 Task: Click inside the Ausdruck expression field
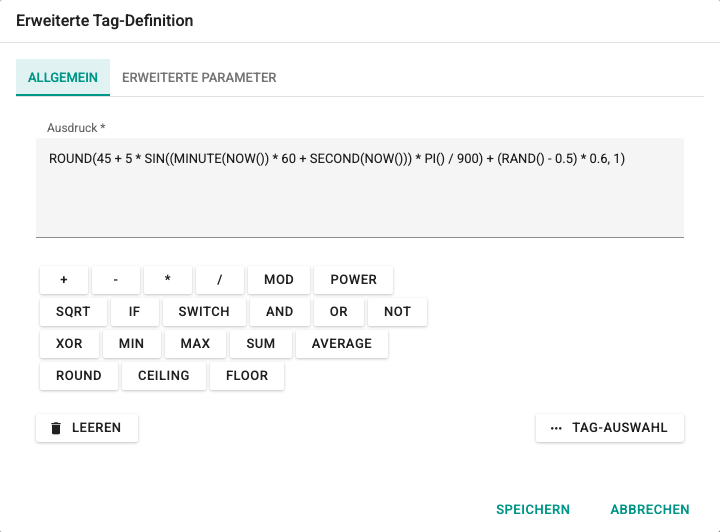[360, 188]
